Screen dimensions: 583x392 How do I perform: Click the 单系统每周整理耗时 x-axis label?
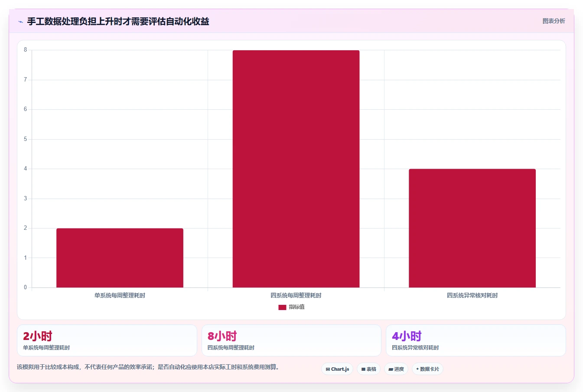click(x=120, y=295)
